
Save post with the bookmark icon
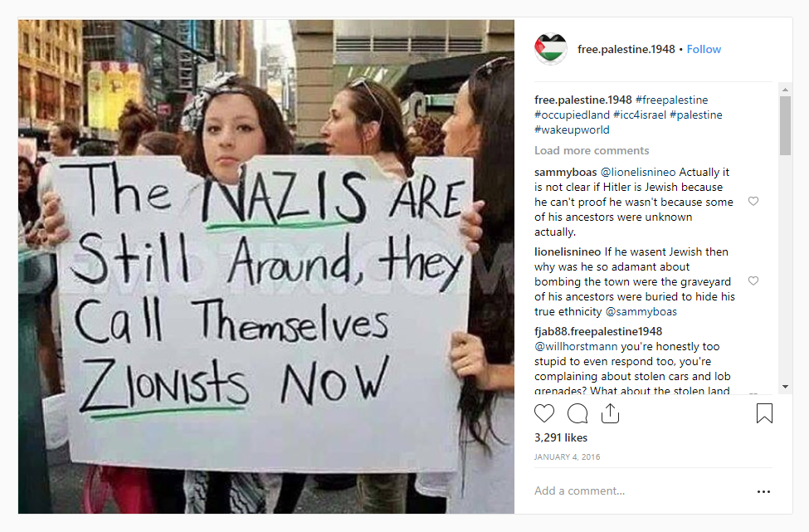point(764,413)
